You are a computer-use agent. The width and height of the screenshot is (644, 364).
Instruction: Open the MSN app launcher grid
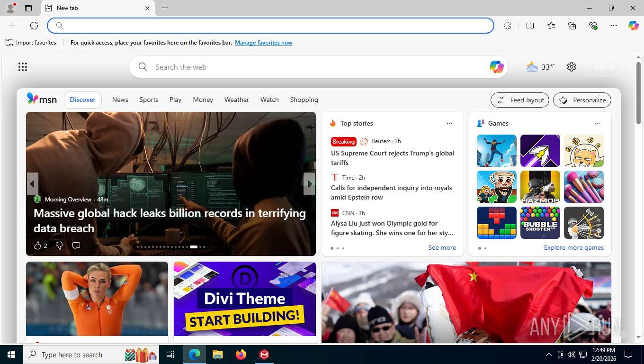pyautogui.click(x=23, y=67)
